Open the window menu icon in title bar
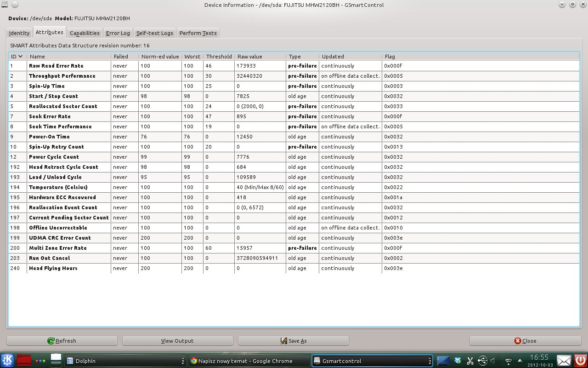Viewport: 588px width, 368px height. click(x=5, y=5)
